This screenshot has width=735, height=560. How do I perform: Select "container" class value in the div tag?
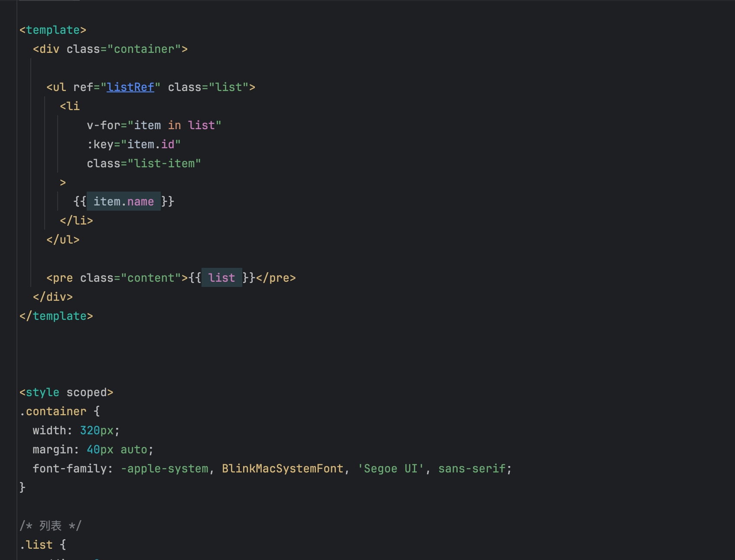[x=144, y=49]
